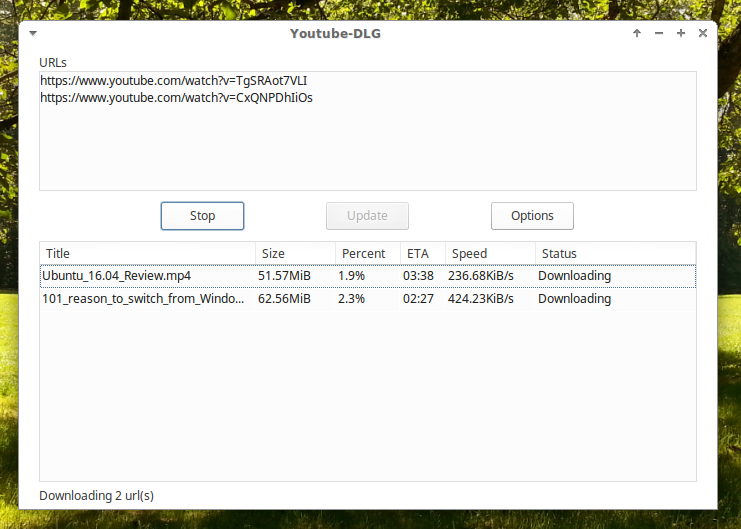Viewport: 741px width, 529px height.
Task: Click the always-on-top arrow icon in title bar
Action: click(x=637, y=33)
